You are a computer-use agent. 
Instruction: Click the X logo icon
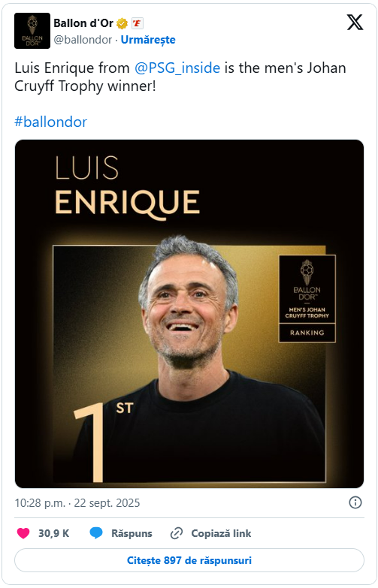click(355, 22)
